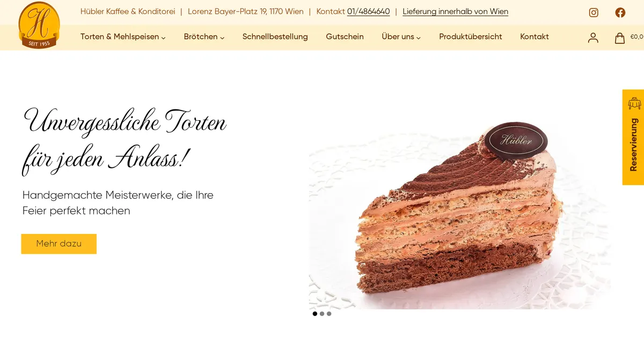Open the Facebook page icon
Screen dimensions: 644x338
pos(620,12)
